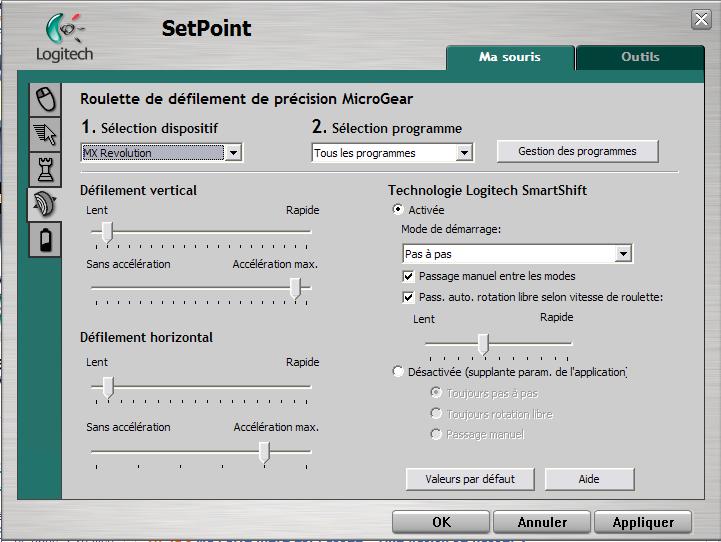This screenshot has height=542, width=721.
Task: Click the horizontal scroll speed slider thumb
Action: 108,388
